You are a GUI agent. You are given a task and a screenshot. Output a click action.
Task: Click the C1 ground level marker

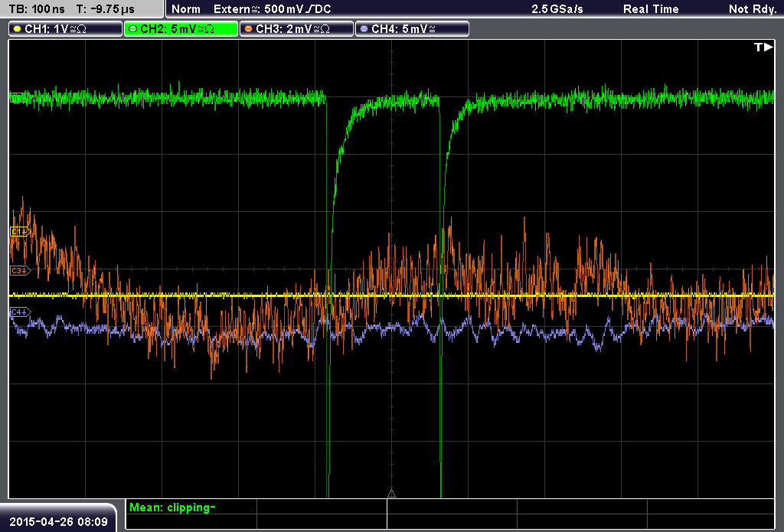pos(21,231)
